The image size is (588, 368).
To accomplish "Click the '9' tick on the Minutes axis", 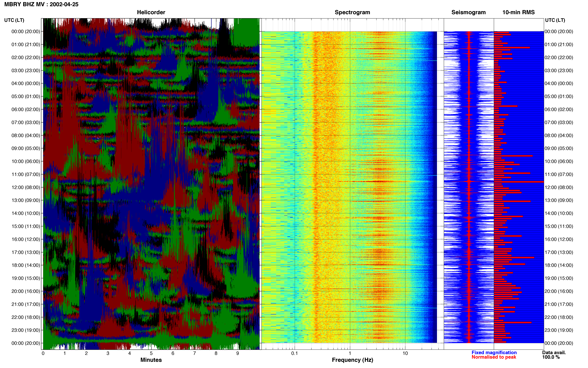I will [x=238, y=353].
